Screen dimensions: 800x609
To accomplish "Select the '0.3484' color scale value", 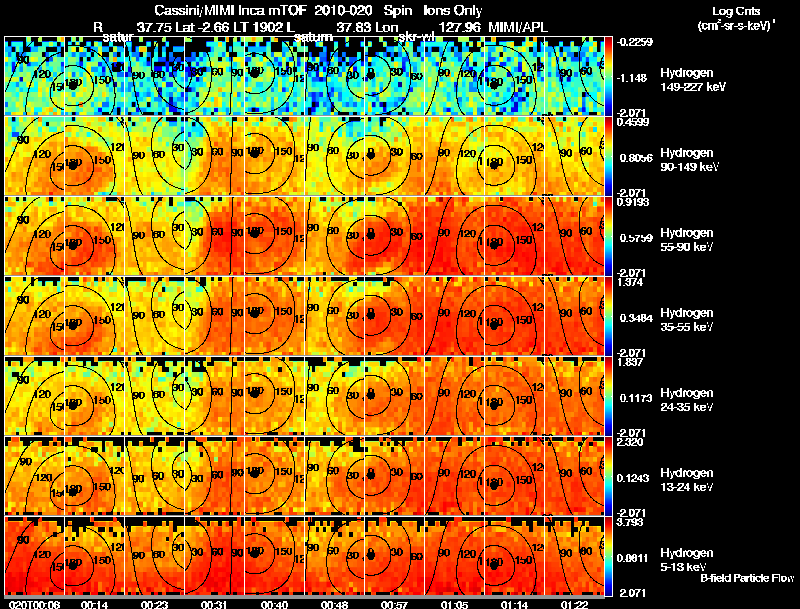I will coord(636,318).
